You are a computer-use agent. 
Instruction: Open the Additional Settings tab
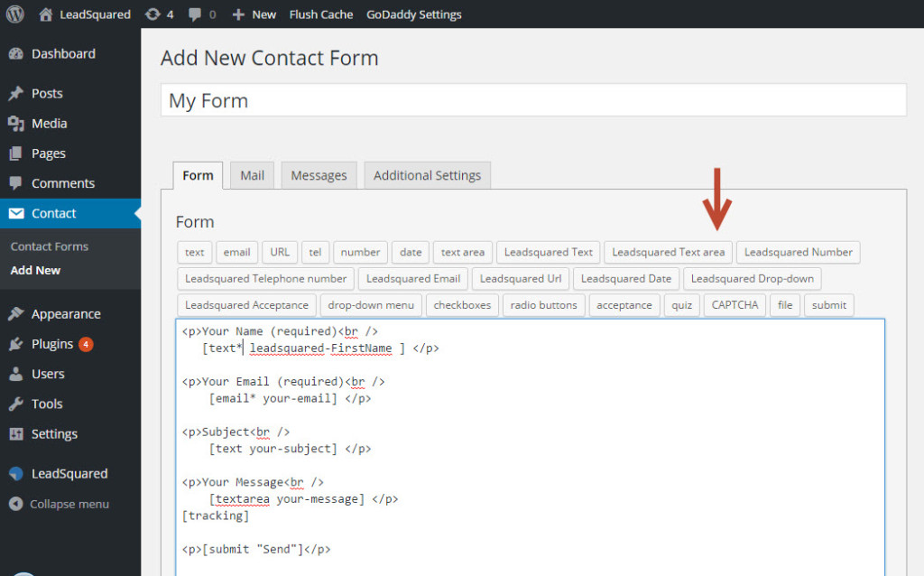427,175
